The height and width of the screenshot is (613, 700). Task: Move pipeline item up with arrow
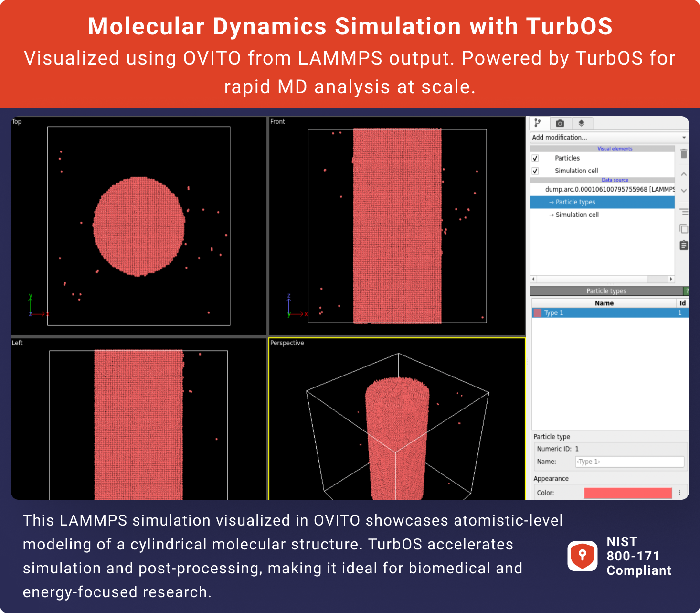click(x=684, y=174)
